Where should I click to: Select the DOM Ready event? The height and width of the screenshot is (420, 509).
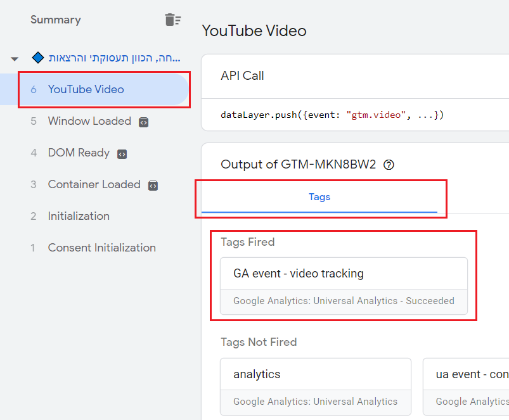point(79,153)
